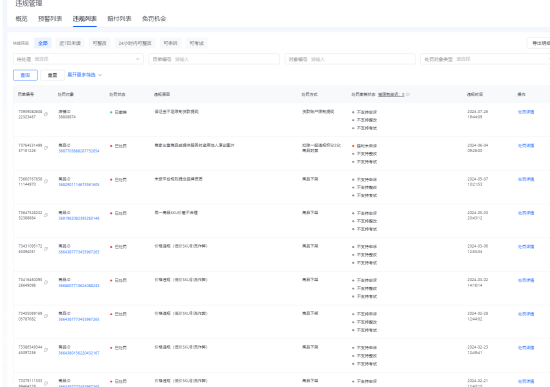Copy the ticket number in the sixth table row
The height and width of the screenshot is (387, 550).
pyautogui.click(x=46, y=282)
